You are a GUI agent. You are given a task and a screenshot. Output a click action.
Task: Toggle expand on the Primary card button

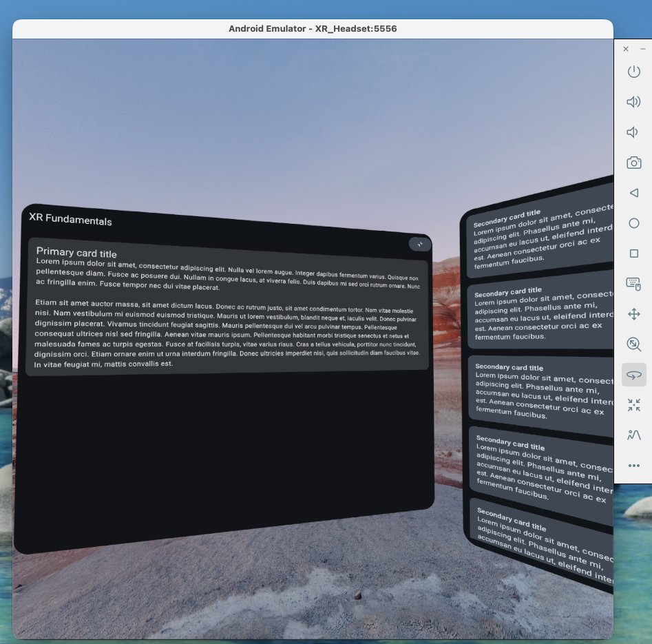click(419, 244)
